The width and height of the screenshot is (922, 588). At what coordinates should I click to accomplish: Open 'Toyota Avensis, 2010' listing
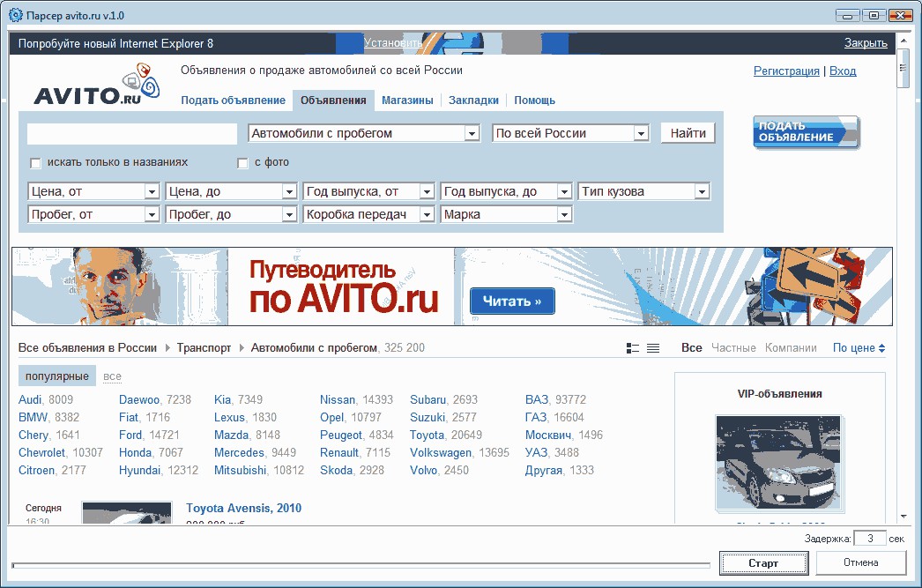pyautogui.click(x=243, y=509)
